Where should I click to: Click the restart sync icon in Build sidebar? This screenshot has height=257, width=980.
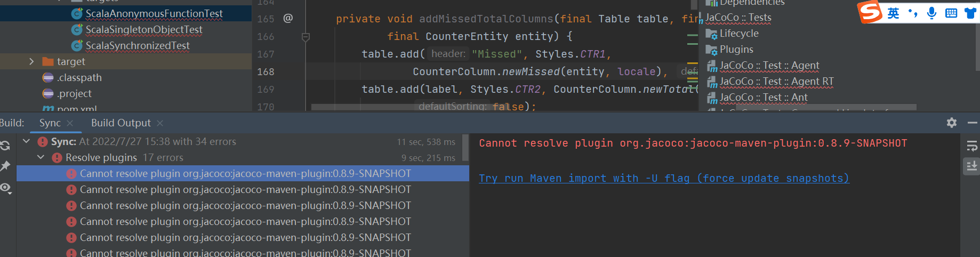tap(5, 146)
